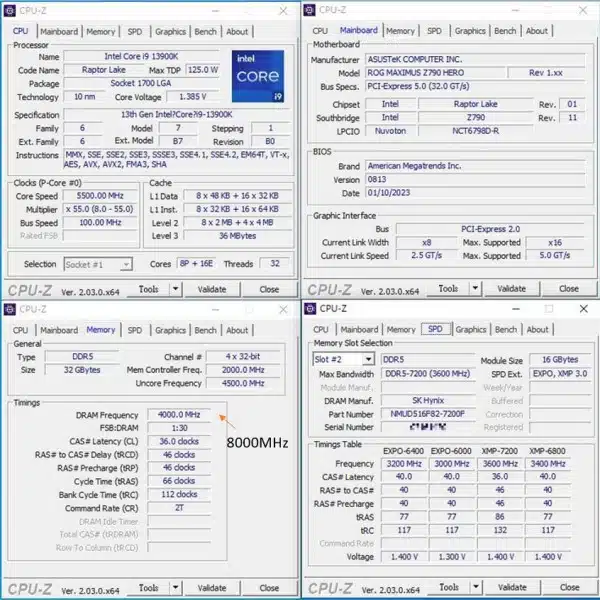
Task: Open Memory tab in the CPU window
Action: pyautogui.click(x=101, y=32)
